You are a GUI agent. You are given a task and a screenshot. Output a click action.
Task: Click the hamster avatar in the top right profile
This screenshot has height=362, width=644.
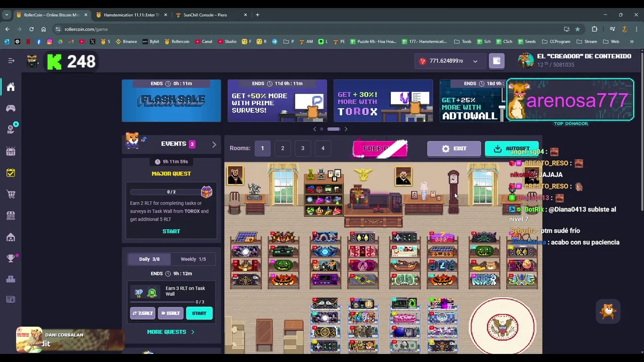point(526,60)
